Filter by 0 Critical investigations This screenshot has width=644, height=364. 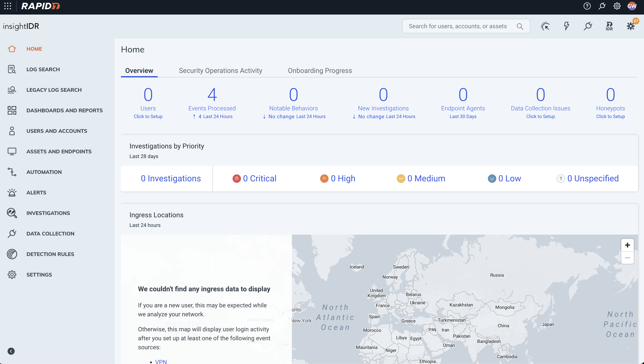(254, 178)
